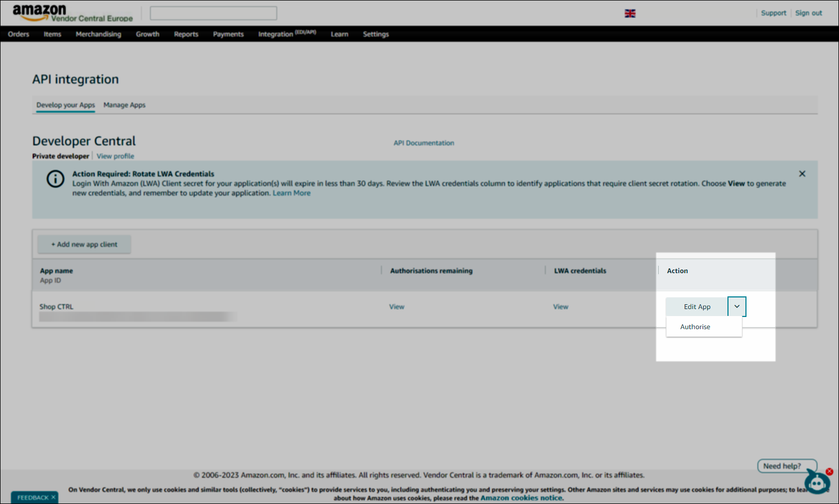Click the Edit App button
839x504 pixels.
click(x=697, y=306)
